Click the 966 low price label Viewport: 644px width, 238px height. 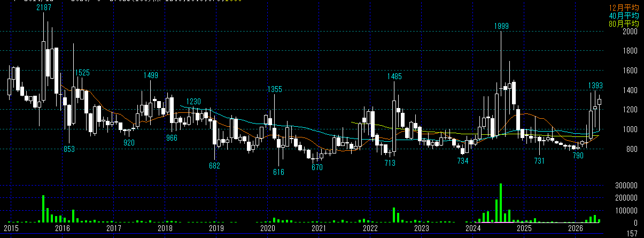172,138
